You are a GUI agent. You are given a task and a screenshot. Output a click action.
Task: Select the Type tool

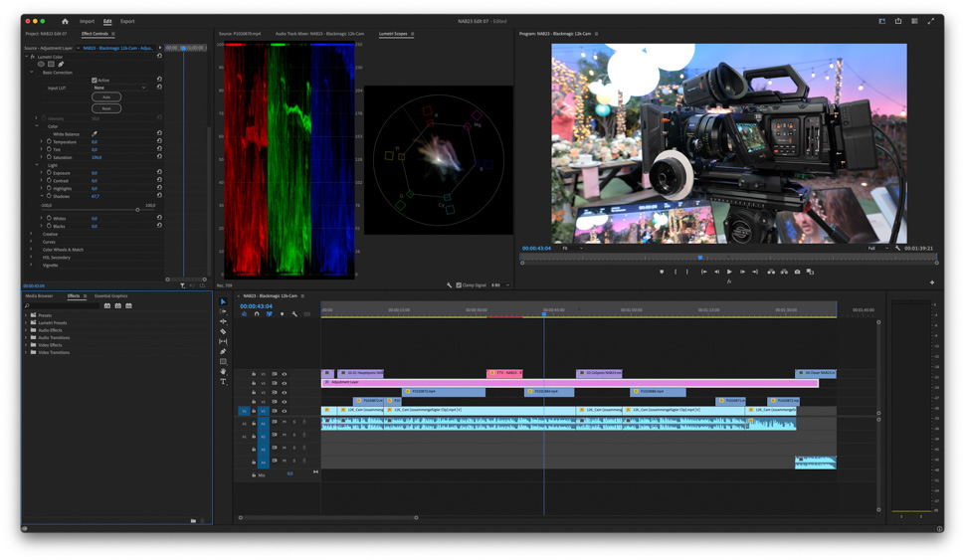click(x=223, y=382)
